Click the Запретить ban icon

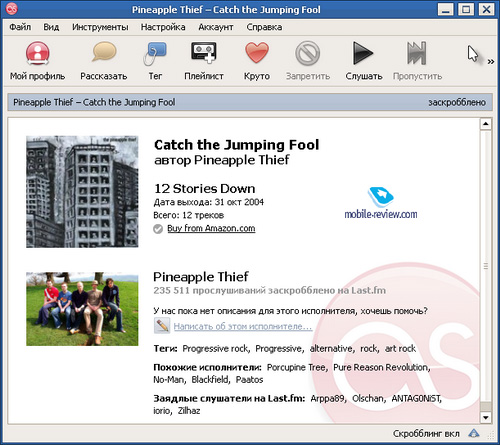click(308, 53)
